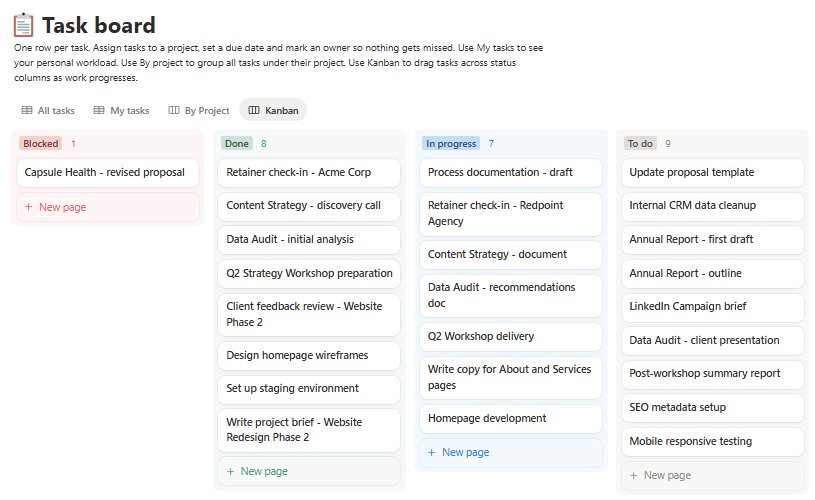Open Q2 Workshop delivery card
Viewport: 815px width, 500px height.
[510, 337]
